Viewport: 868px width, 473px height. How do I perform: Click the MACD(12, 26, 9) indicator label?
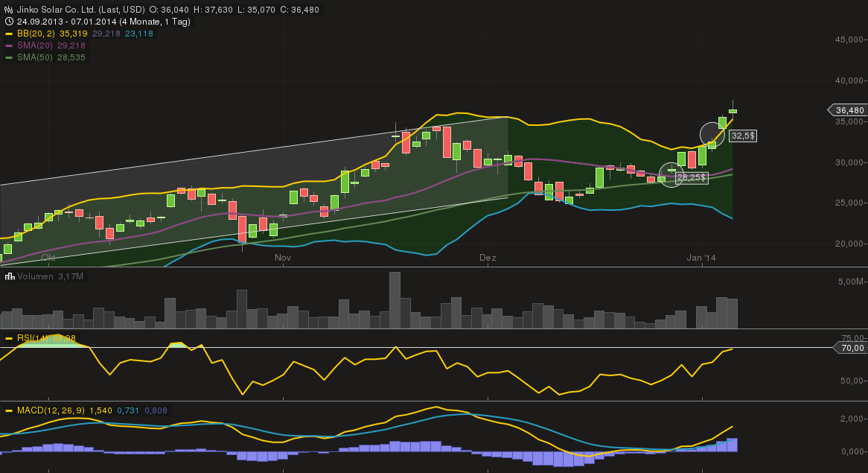click(x=51, y=411)
